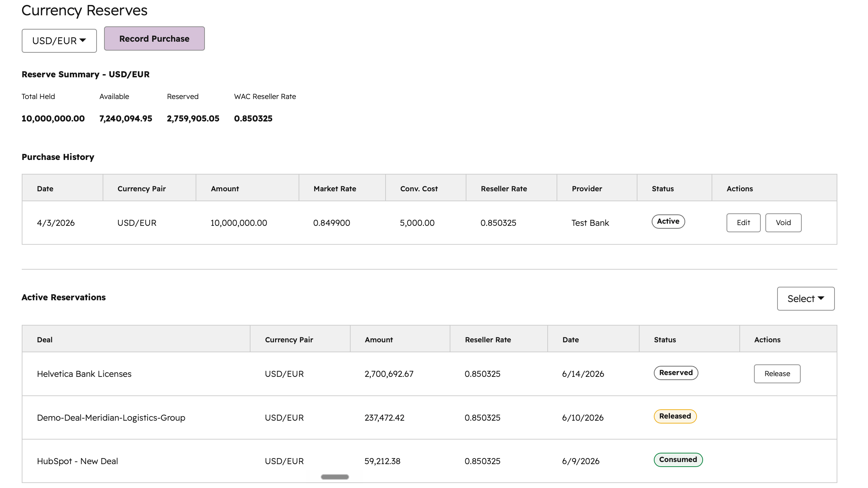Click the amount 59,212.38
This screenshot has width=868, height=488.
point(382,461)
